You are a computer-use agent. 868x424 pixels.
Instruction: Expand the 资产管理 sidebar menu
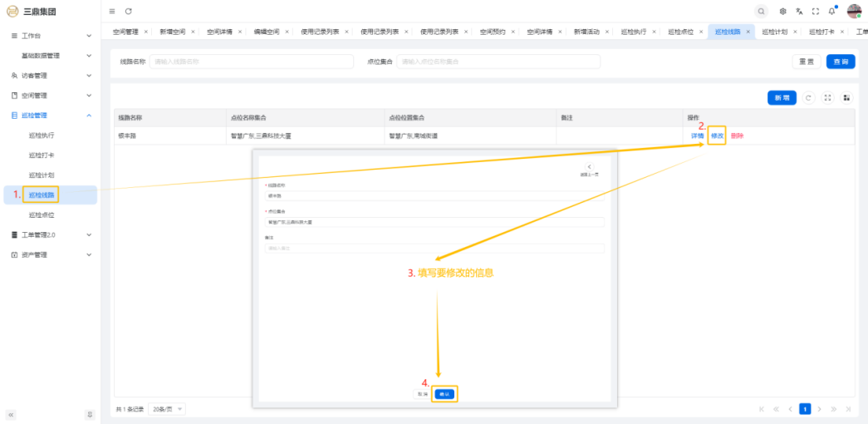(x=50, y=254)
